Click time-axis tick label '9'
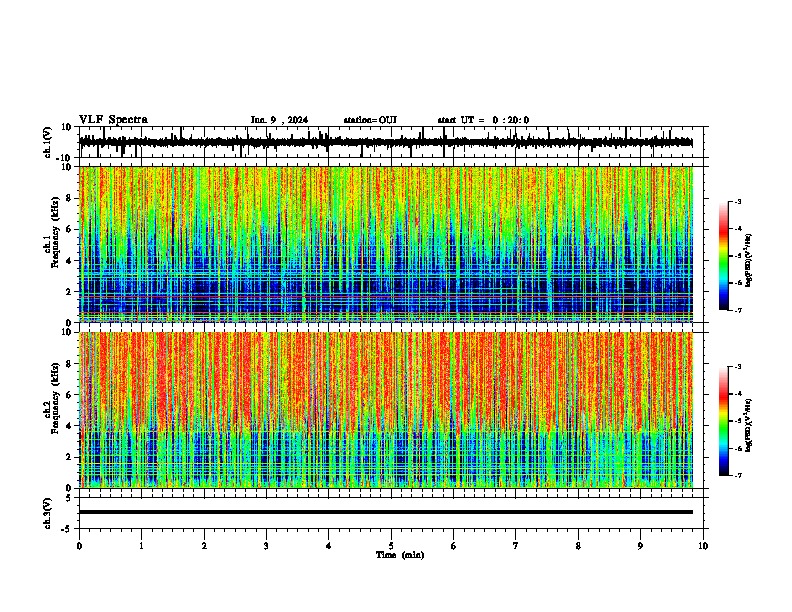 point(640,546)
